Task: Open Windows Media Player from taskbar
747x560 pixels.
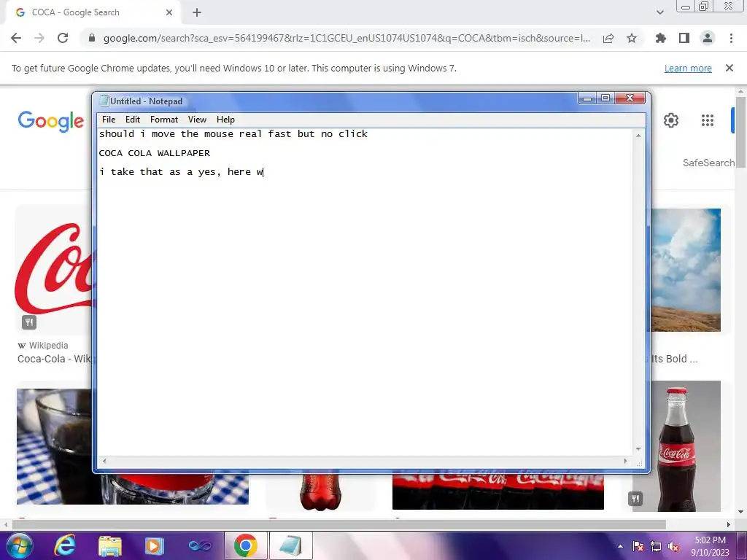Action: point(155,545)
